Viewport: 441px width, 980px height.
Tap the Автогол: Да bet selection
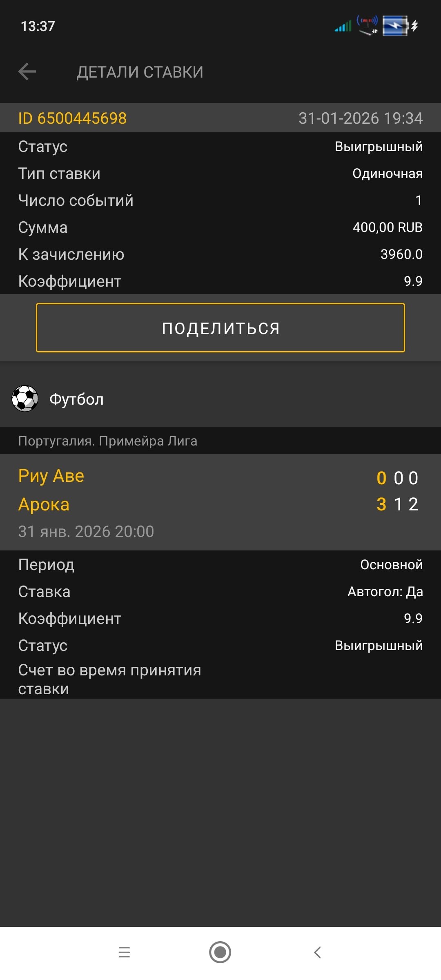click(x=385, y=592)
